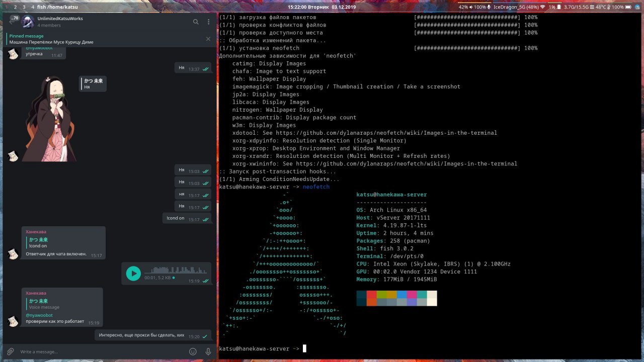This screenshot has height=362, width=644.
Task: Open GitHub link on xdotool line
Action: coord(386,133)
